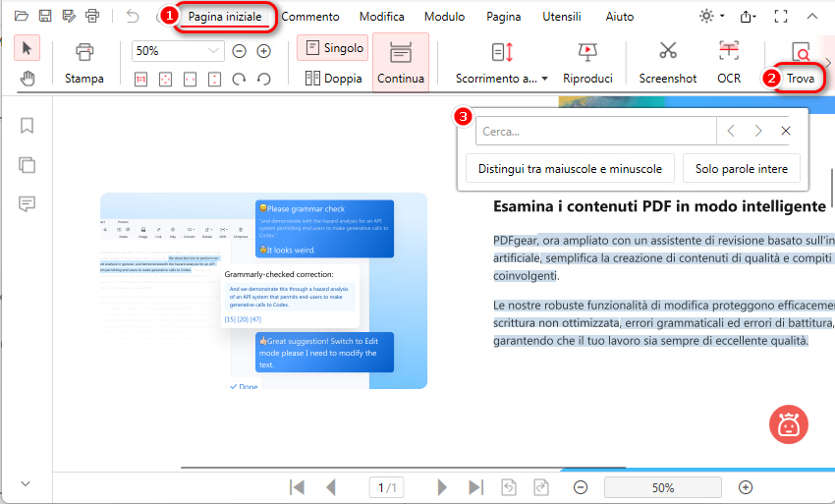The image size is (835, 504).
Task: Open the comments sidebar panel
Action: click(x=27, y=204)
